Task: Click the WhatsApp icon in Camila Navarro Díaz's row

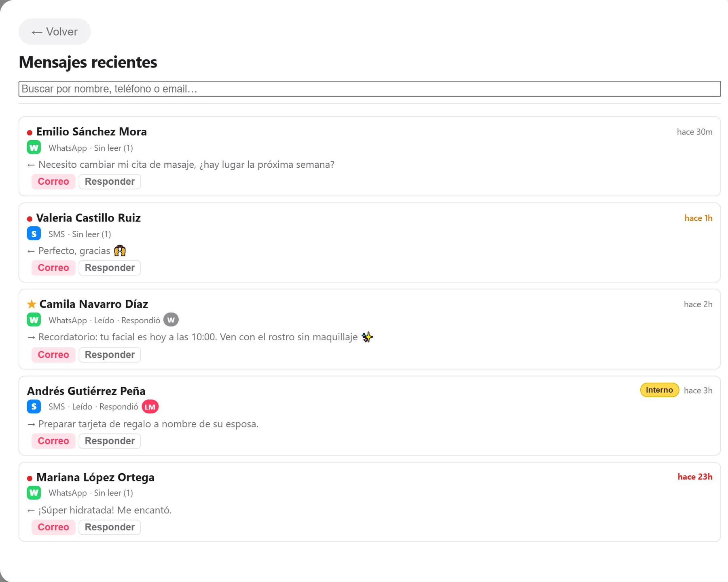Action: pyautogui.click(x=34, y=320)
